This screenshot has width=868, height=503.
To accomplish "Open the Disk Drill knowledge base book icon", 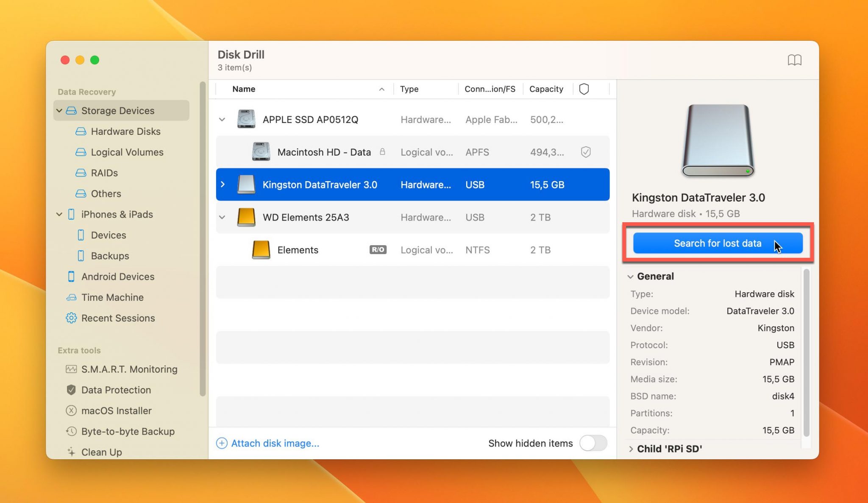I will [x=795, y=60].
